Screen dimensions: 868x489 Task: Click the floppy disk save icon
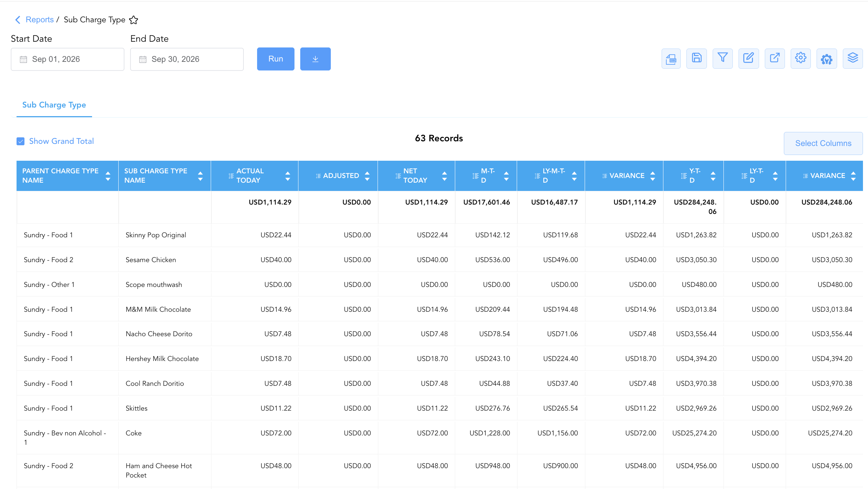(696, 59)
